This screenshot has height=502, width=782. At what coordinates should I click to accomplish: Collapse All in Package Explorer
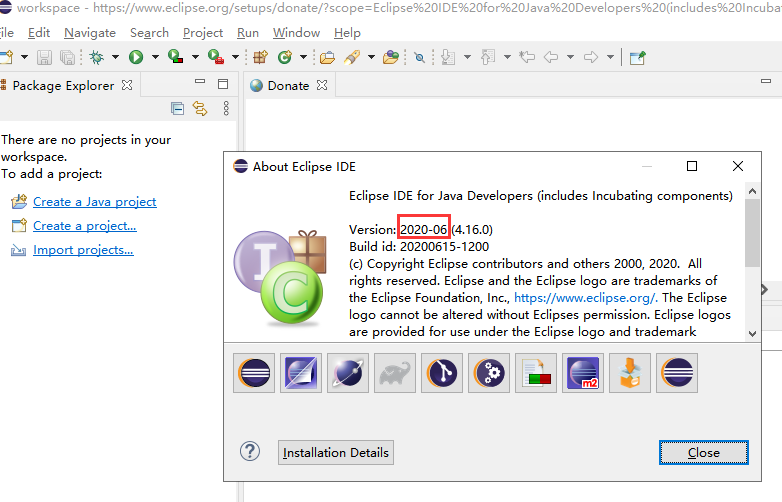click(177, 108)
